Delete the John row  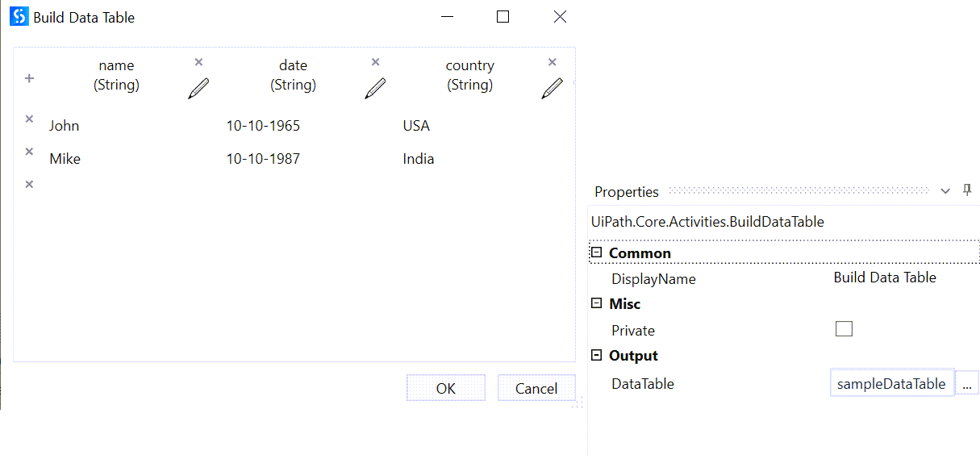[29, 119]
